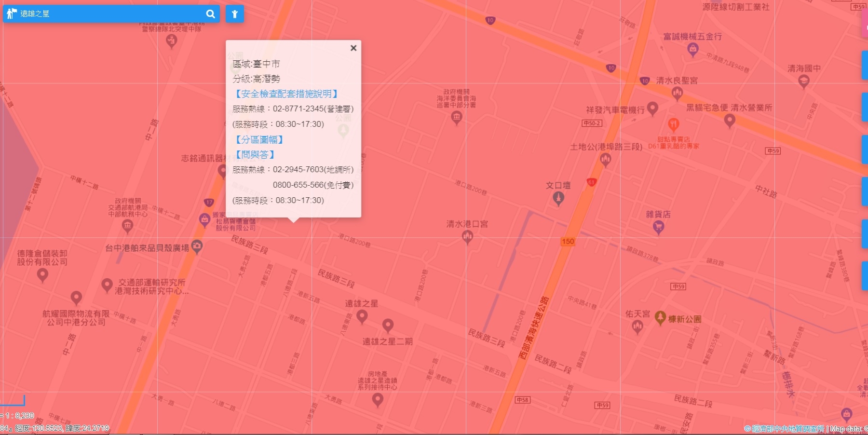Close the 臺中市 info popup
Image resolution: width=868 pixels, height=435 pixels.
click(353, 48)
